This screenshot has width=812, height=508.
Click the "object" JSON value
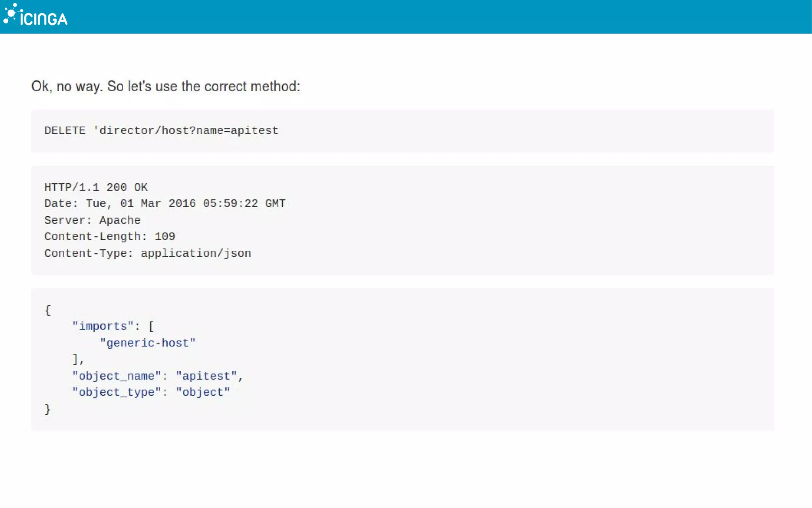(x=203, y=392)
